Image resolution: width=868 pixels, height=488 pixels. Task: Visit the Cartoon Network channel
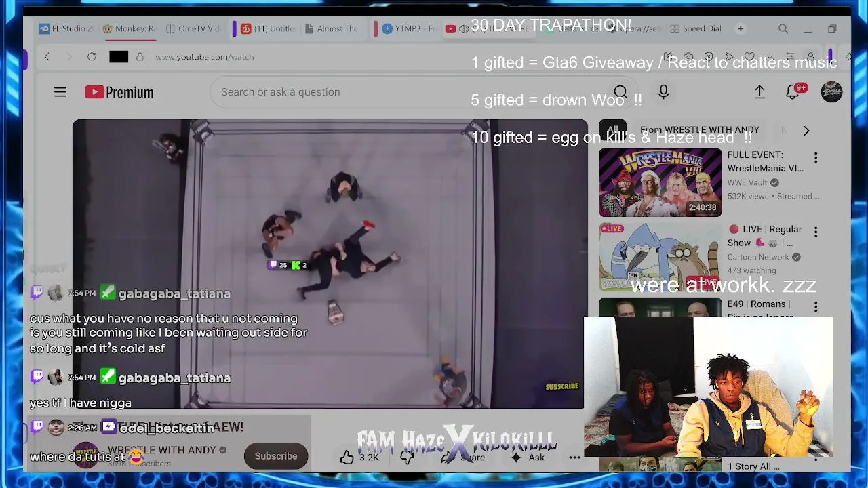pos(758,257)
